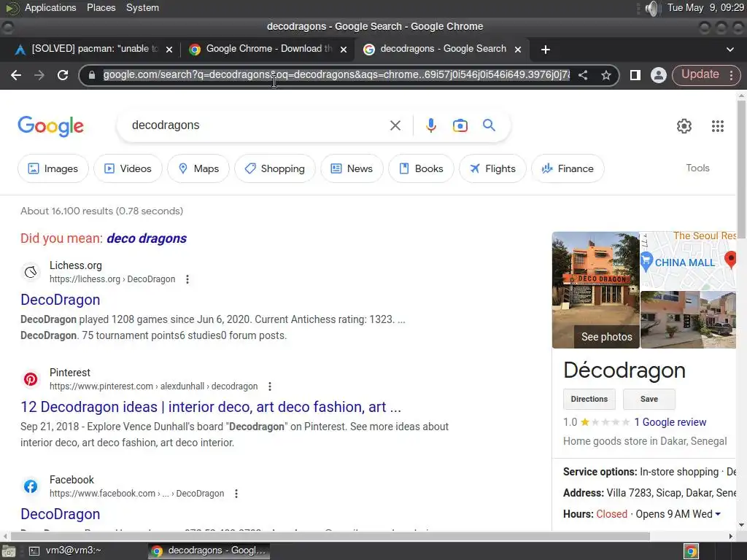The height and width of the screenshot is (560, 747).
Task: Open options for Pinterest result
Action: pyautogui.click(x=270, y=386)
